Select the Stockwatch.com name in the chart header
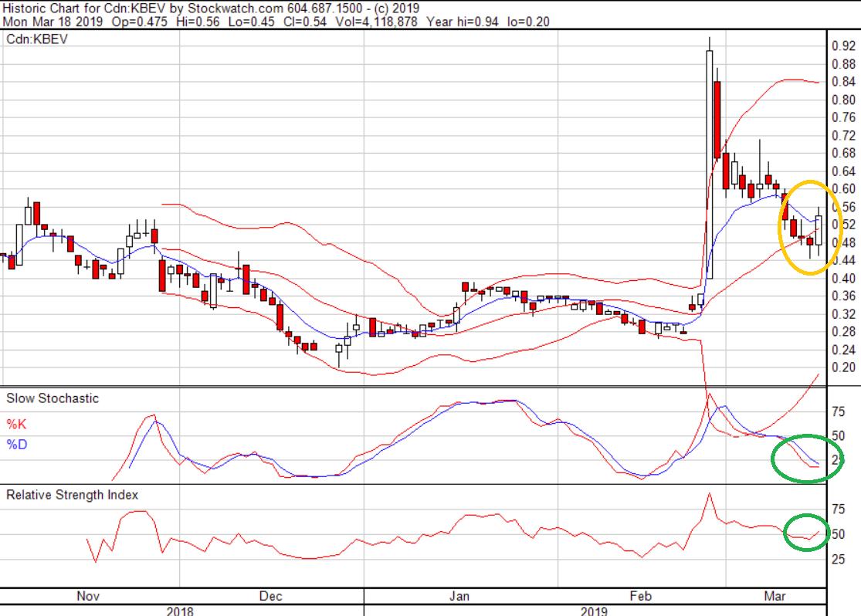The width and height of the screenshot is (861, 616). (x=236, y=8)
